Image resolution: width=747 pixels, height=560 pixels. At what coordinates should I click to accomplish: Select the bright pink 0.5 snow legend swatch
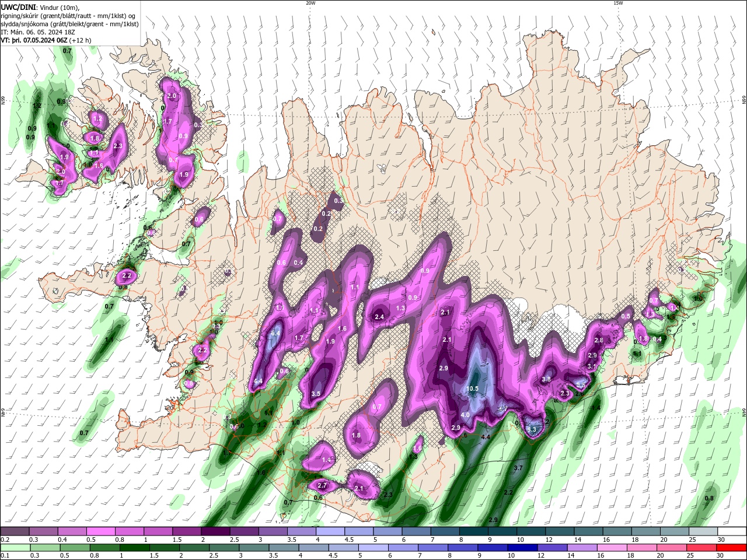pyautogui.click(x=100, y=531)
